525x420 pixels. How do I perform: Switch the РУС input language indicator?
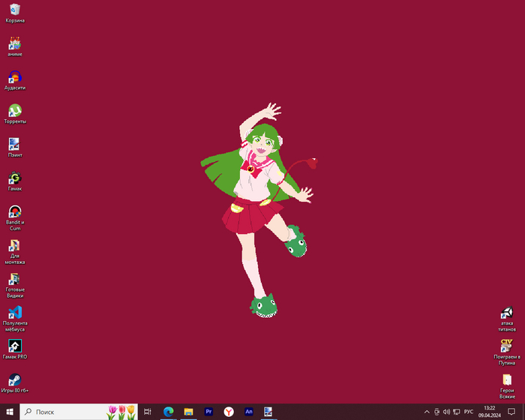[469, 412]
